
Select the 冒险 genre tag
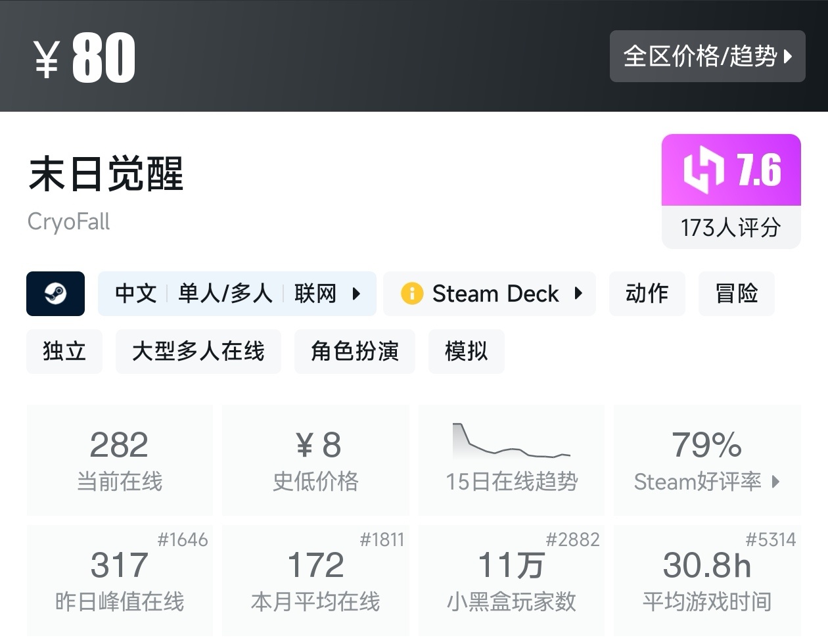[x=736, y=294]
